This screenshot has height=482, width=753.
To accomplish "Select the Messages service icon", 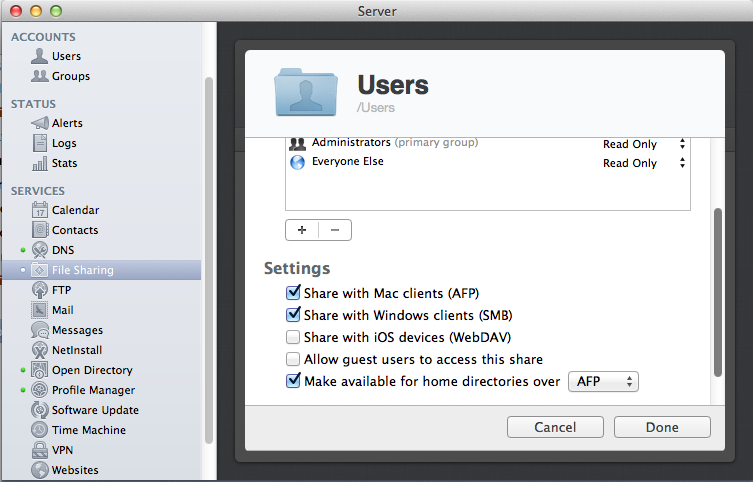I will pyautogui.click(x=40, y=330).
